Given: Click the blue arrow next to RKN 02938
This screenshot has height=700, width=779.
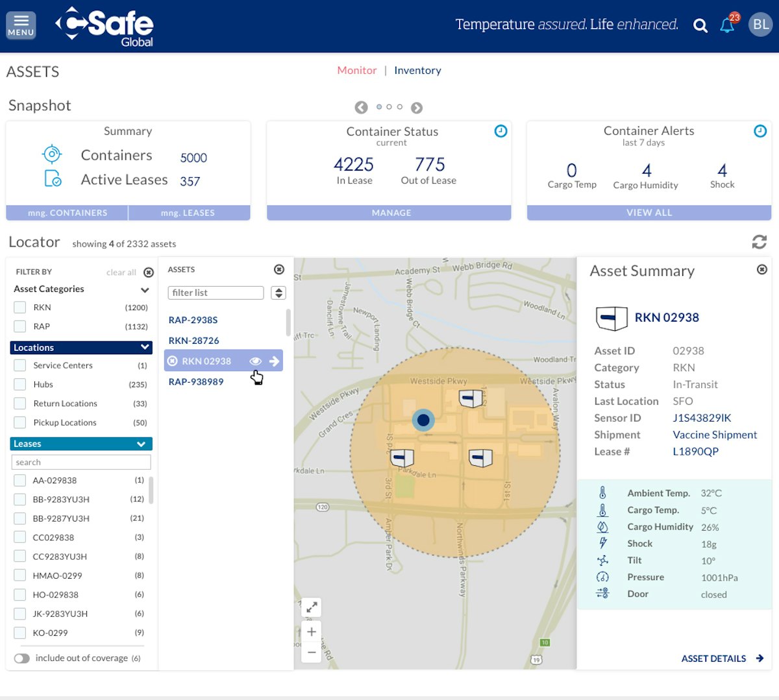Looking at the screenshot, I should 275,361.
